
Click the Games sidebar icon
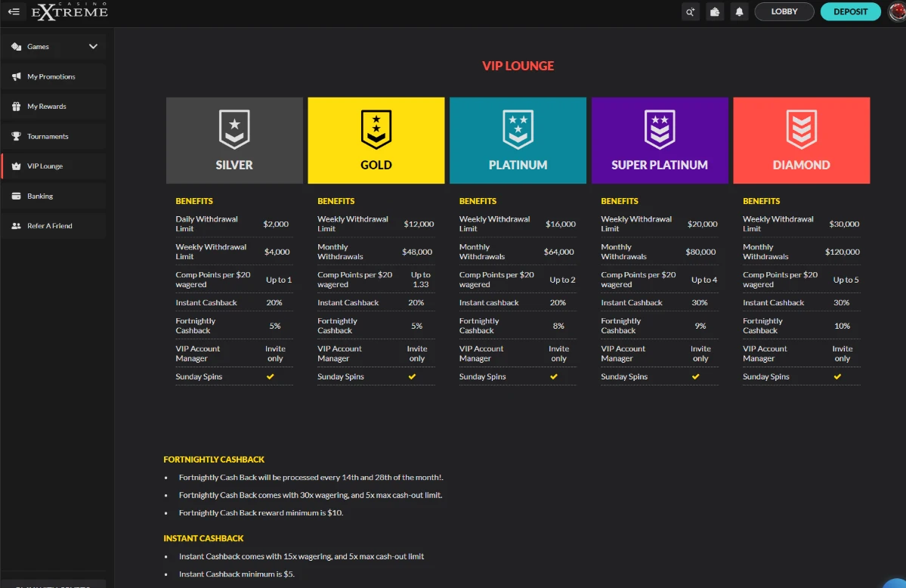(16, 47)
